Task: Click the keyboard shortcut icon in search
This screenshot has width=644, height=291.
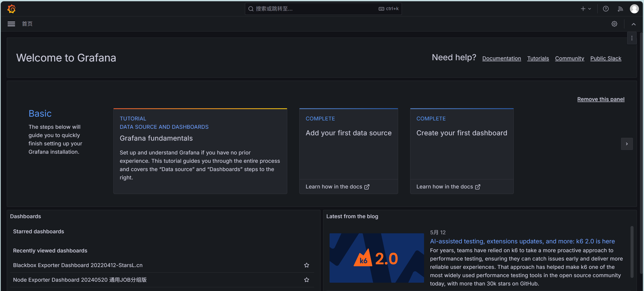Action: click(381, 9)
